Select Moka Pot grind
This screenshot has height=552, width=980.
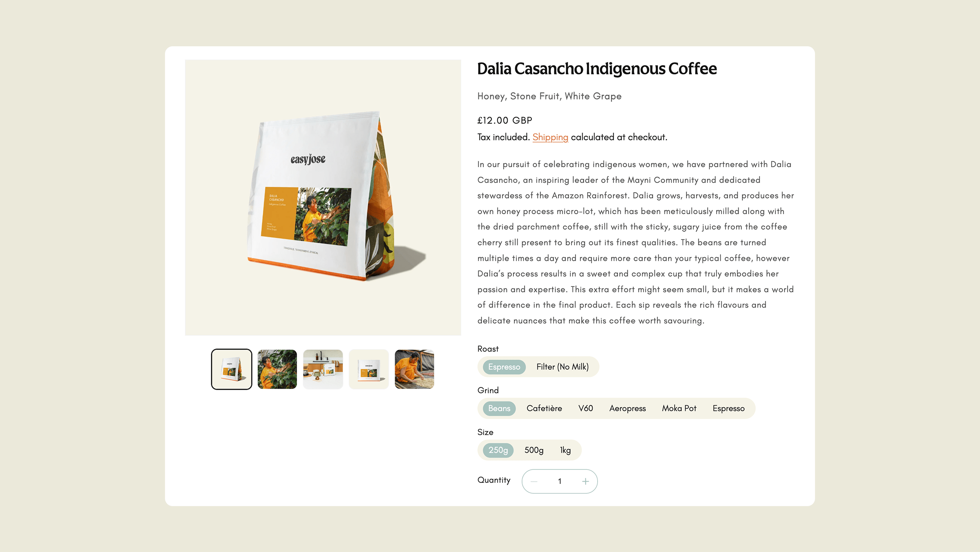coord(679,408)
